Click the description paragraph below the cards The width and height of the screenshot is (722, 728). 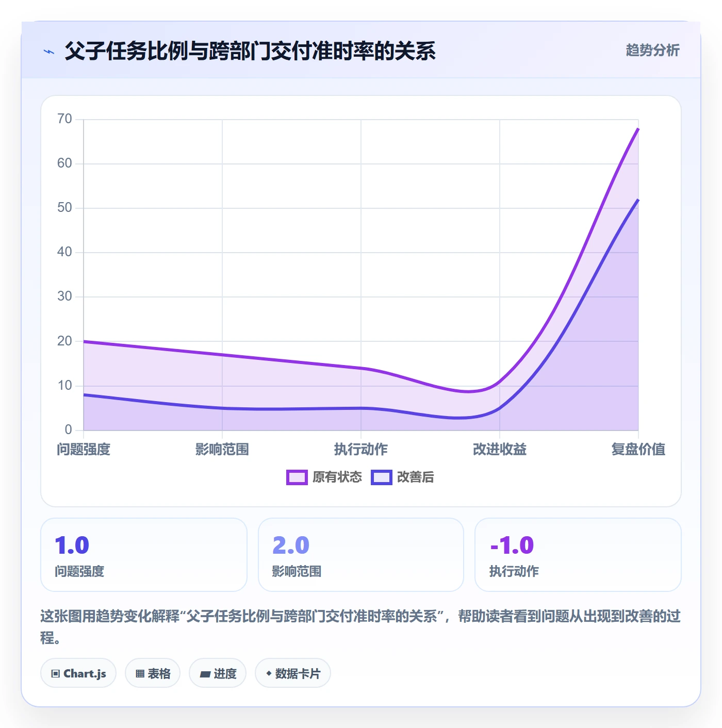tap(361, 627)
